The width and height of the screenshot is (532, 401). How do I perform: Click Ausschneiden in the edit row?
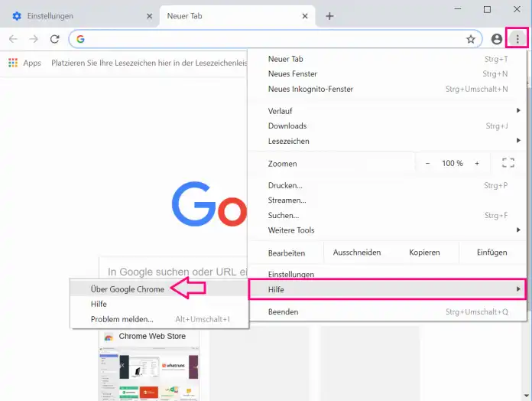point(357,253)
